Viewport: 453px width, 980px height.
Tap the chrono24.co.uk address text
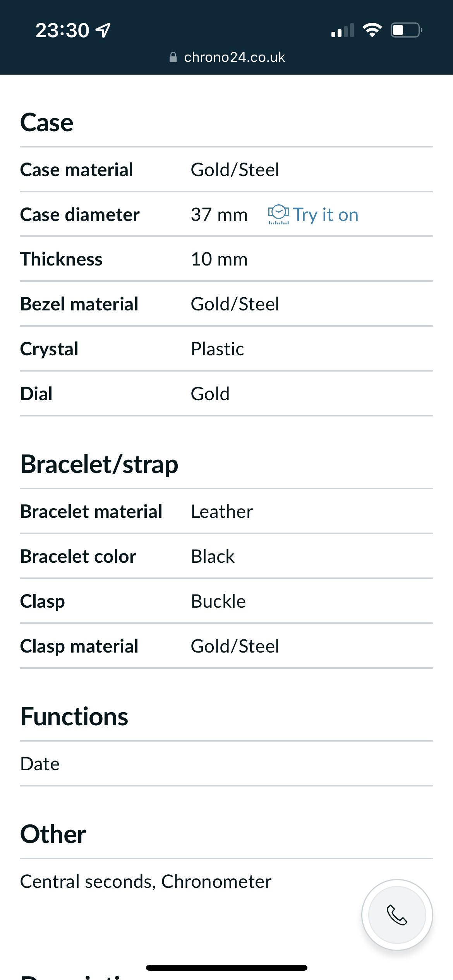(234, 57)
